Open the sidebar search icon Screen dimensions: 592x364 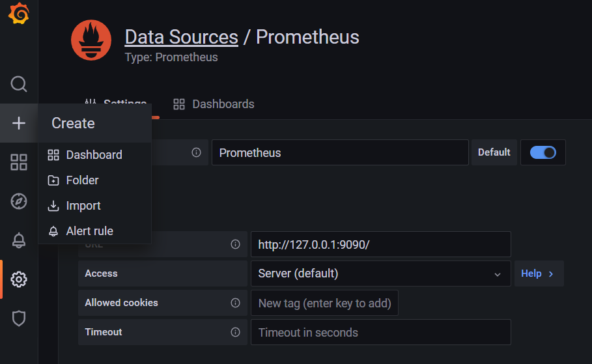point(19,84)
